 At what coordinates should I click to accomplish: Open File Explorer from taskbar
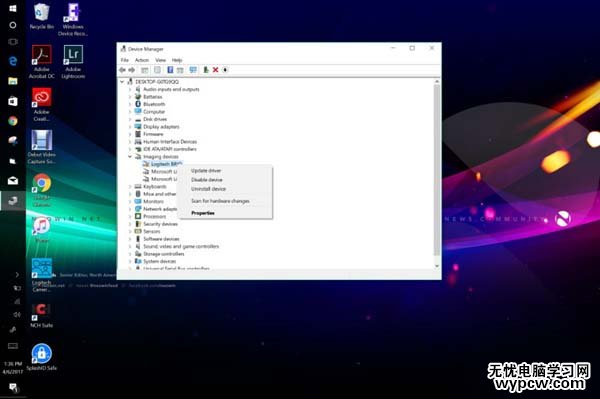pyautogui.click(x=13, y=81)
